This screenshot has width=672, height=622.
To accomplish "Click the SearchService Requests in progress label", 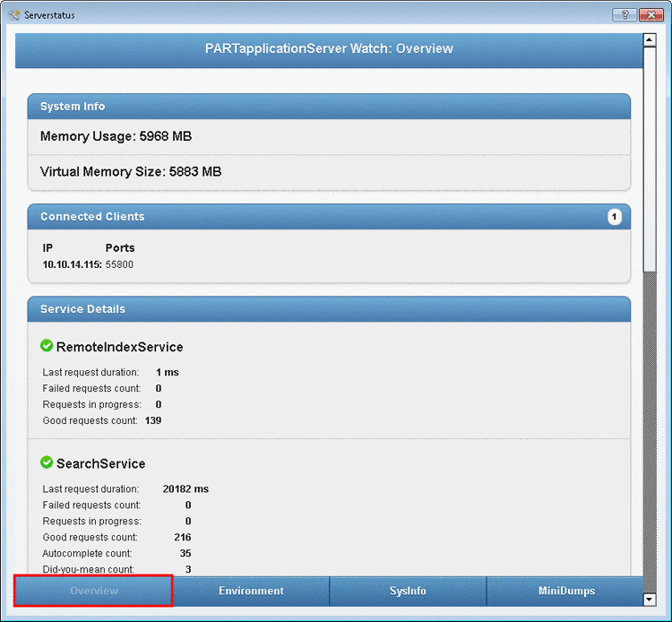I will pos(91,522).
